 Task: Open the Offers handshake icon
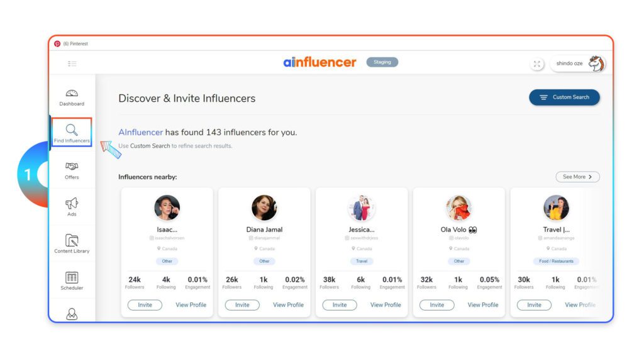[x=72, y=167]
